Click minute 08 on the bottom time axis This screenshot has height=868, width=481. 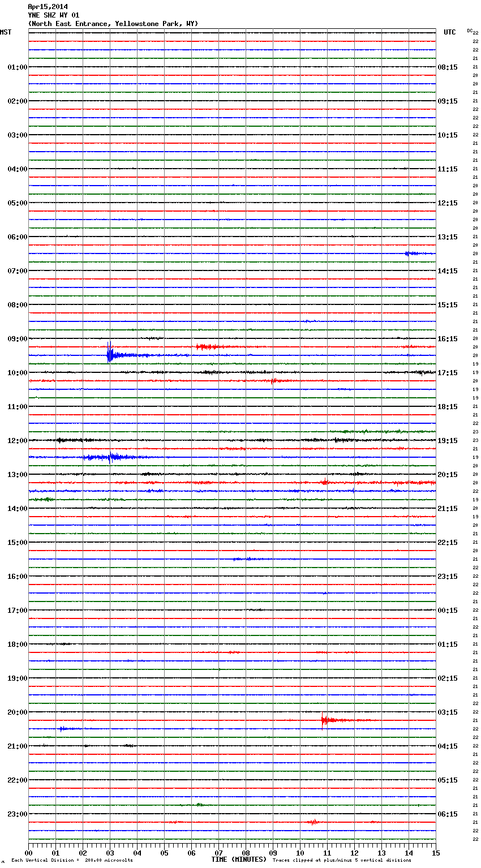(x=246, y=853)
